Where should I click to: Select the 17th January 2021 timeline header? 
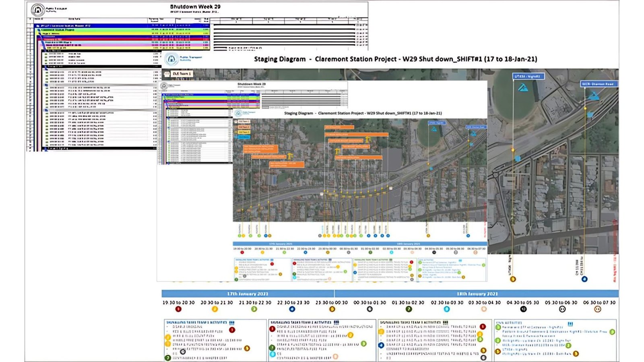pyautogui.click(x=248, y=294)
